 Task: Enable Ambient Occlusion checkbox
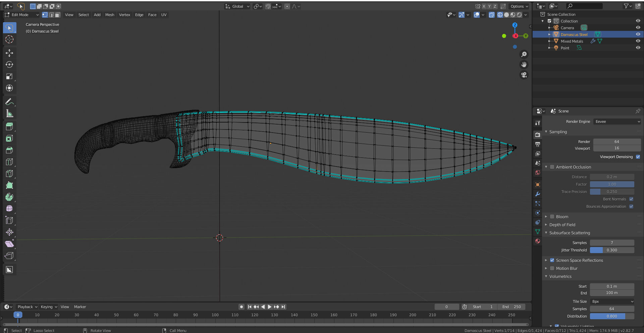552,167
